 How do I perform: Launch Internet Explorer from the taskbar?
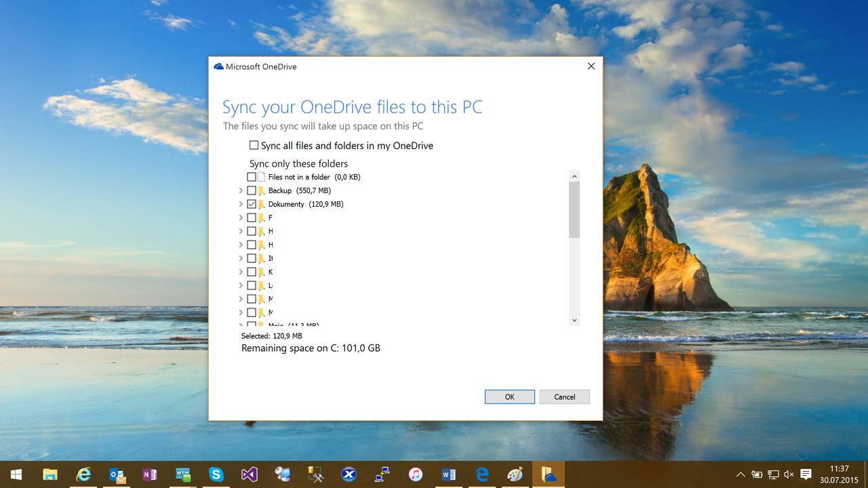point(83,474)
